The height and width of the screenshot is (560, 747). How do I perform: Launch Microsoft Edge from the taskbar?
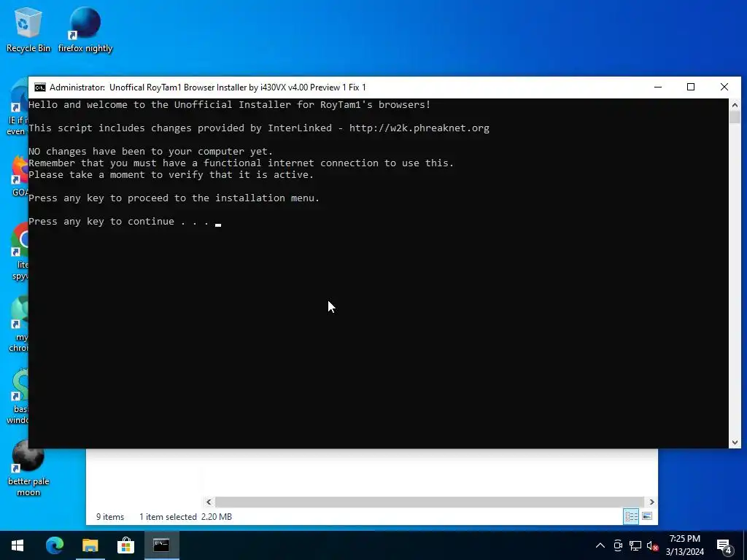54,545
